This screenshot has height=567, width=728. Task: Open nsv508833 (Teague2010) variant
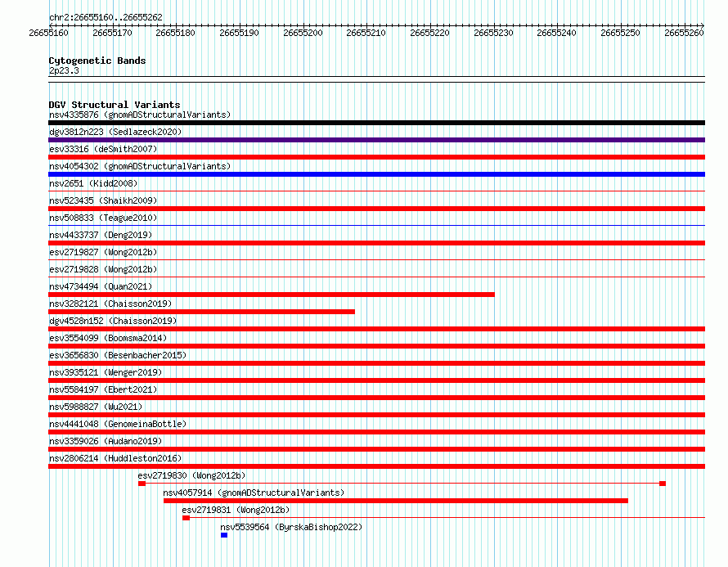click(103, 218)
